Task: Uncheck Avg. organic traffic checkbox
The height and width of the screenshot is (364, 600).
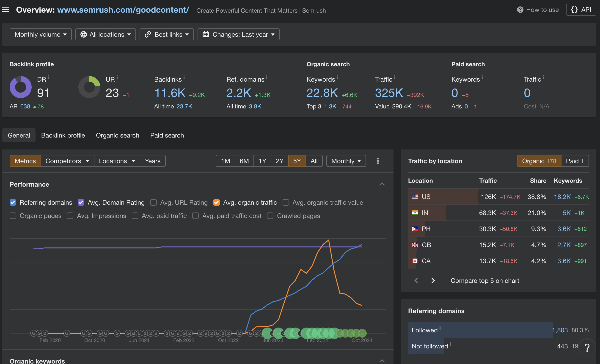Action: 217,202
